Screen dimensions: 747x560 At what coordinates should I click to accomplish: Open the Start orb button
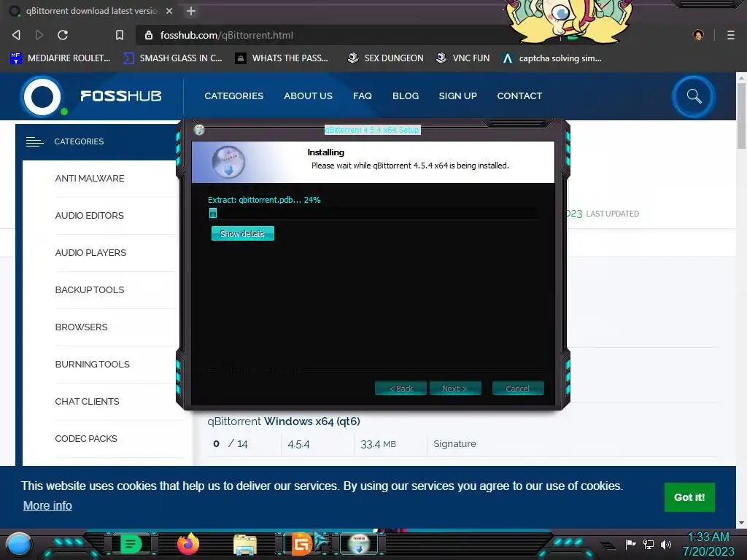(19, 545)
